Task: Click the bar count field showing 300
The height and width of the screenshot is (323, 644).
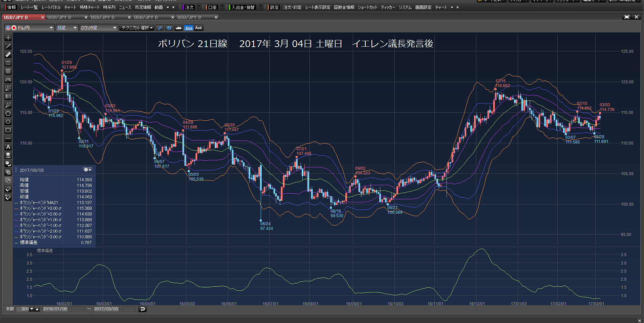Action: (23, 309)
